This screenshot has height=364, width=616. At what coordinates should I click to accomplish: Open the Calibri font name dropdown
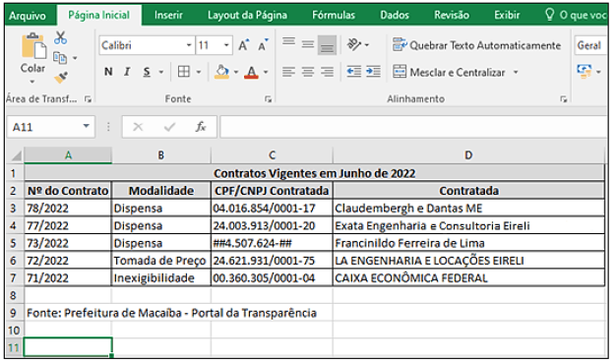pos(189,45)
